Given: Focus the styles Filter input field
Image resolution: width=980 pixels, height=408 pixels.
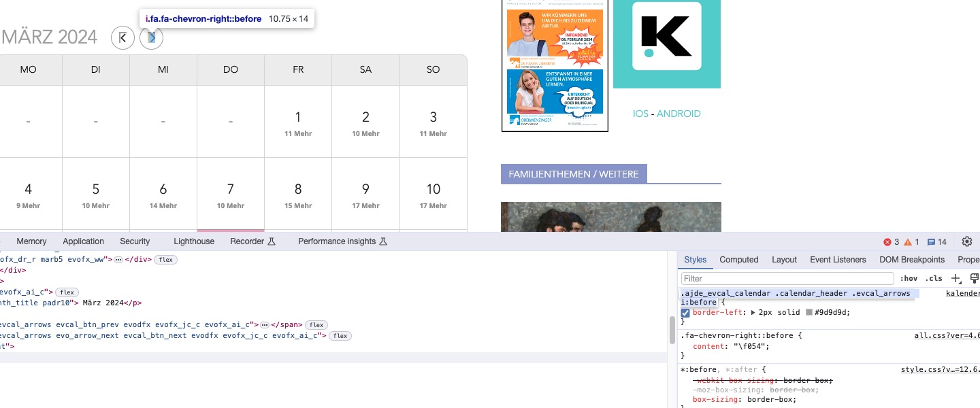Looking at the screenshot, I should (x=787, y=278).
